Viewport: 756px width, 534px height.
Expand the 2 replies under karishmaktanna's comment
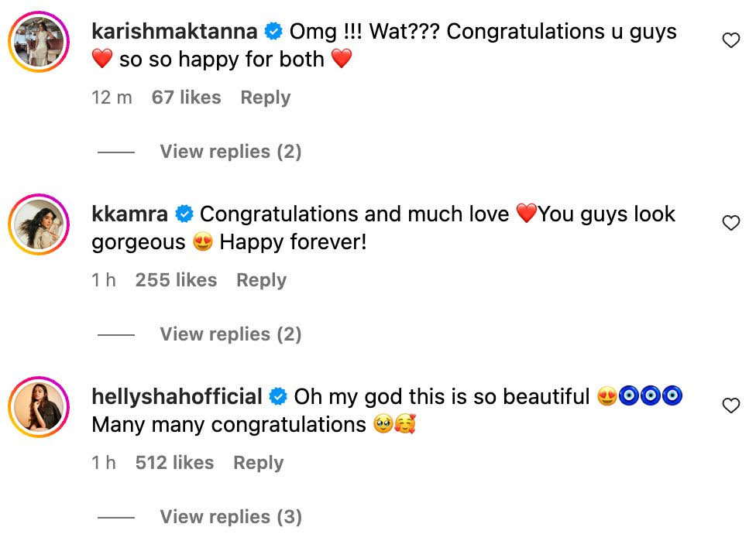coord(230,152)
